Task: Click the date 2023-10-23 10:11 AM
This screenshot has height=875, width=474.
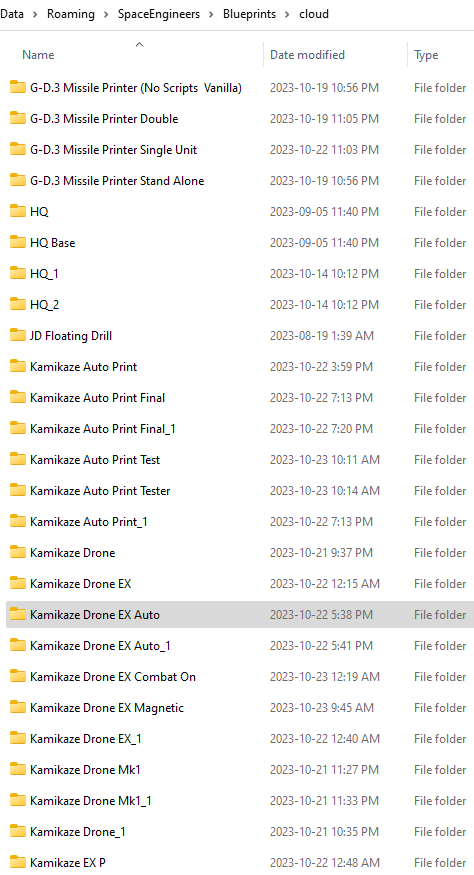Action: [324, 459]
